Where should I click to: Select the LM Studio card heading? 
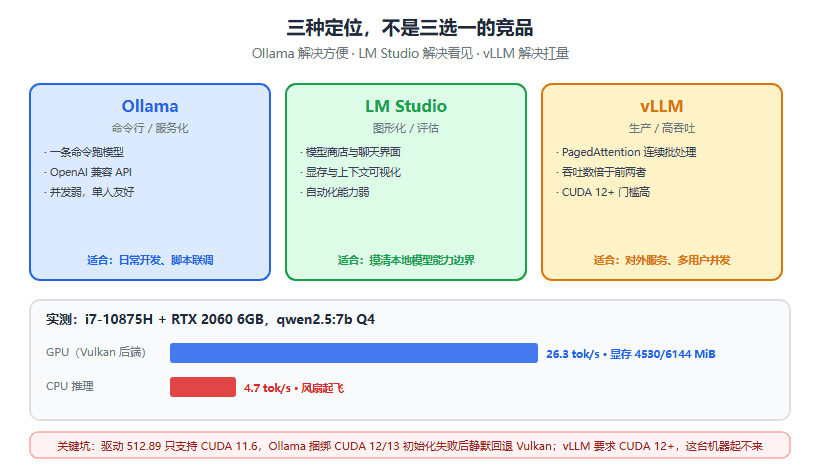click(406, 106)
